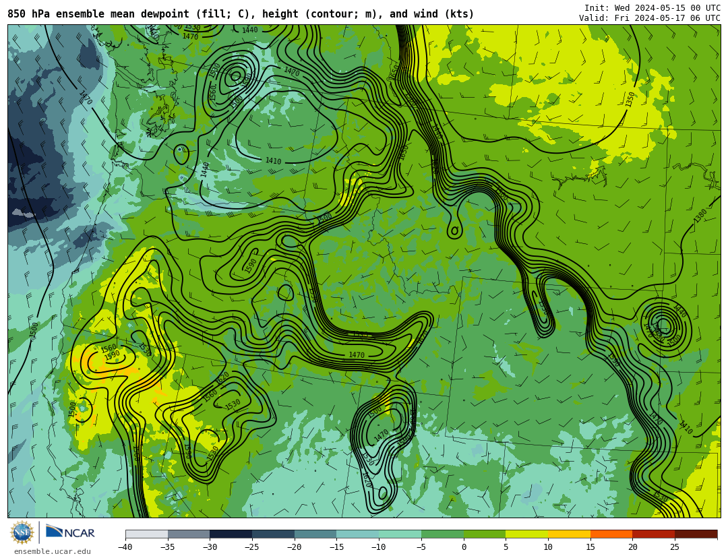Screen dimensions: 728x560
Task: Click the -20 colorbar tick label
Action: click(294, 547)
